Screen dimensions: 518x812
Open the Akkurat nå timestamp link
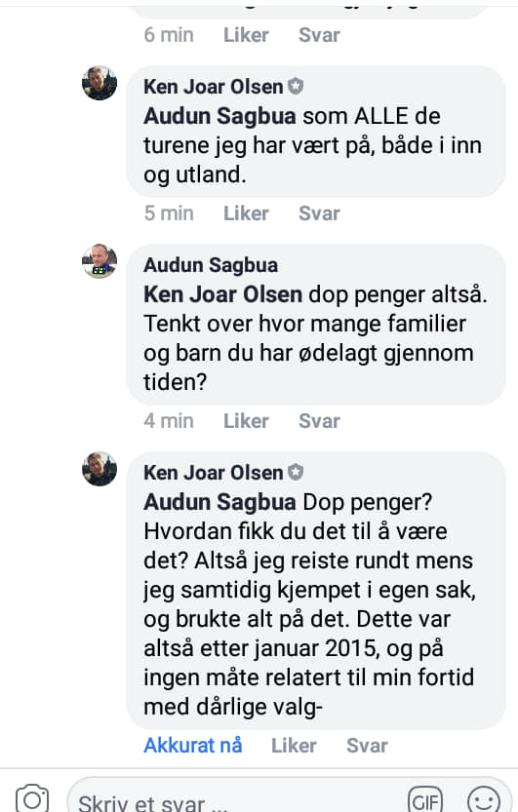coord(193,746)
